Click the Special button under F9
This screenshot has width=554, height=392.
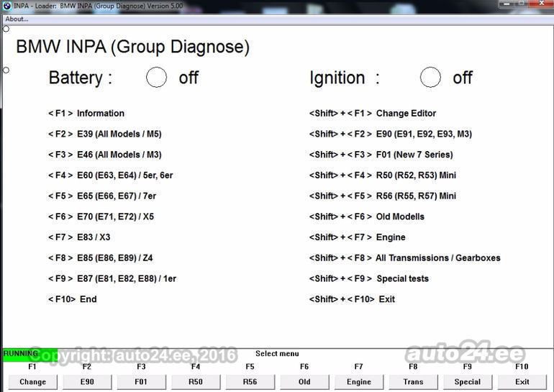[x=468, y=382]
